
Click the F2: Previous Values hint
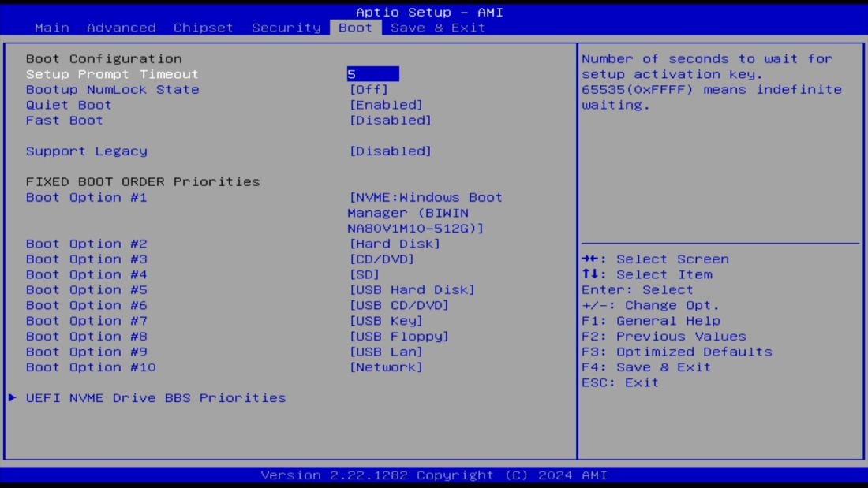click(664, 337)
